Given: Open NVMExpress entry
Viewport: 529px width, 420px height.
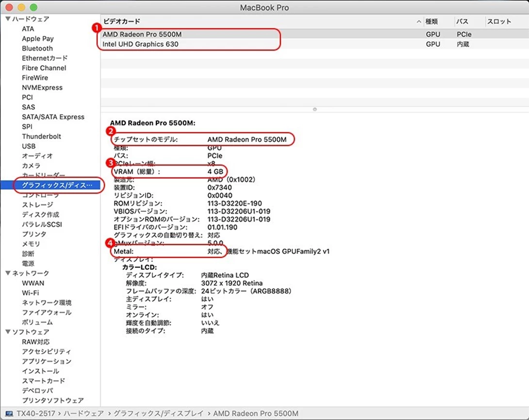Looking at the screenshot, I should point(42,87).
